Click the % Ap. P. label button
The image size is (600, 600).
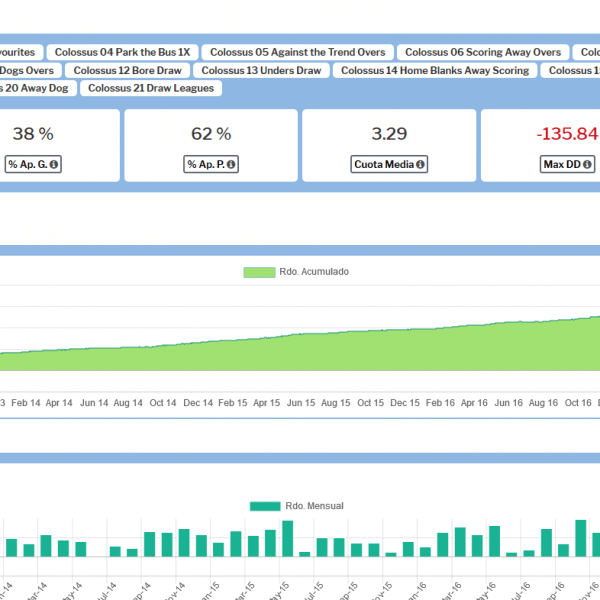[x=211, y=164]
